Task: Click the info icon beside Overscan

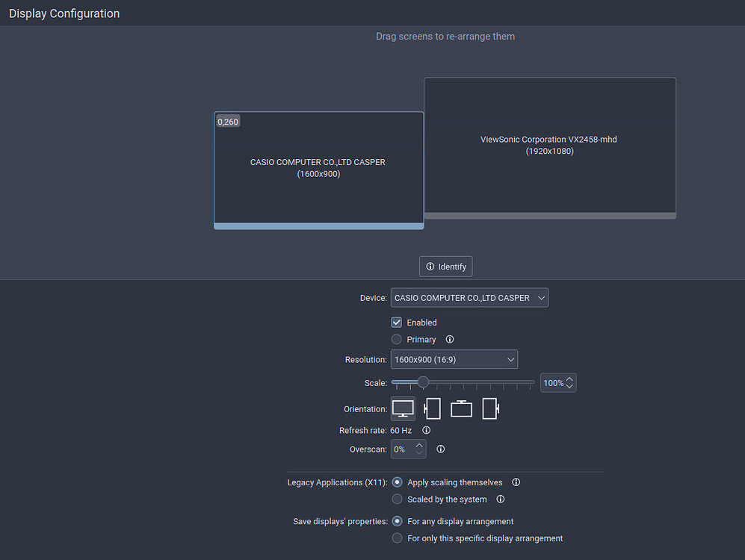Action: tap(440, 449)
